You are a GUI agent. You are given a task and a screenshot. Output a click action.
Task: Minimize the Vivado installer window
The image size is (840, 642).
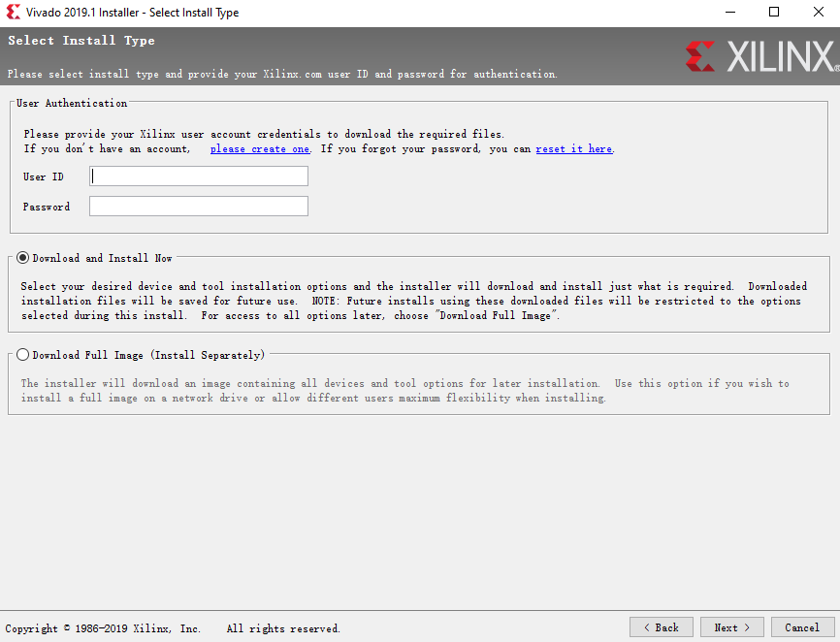pos(730,13)
